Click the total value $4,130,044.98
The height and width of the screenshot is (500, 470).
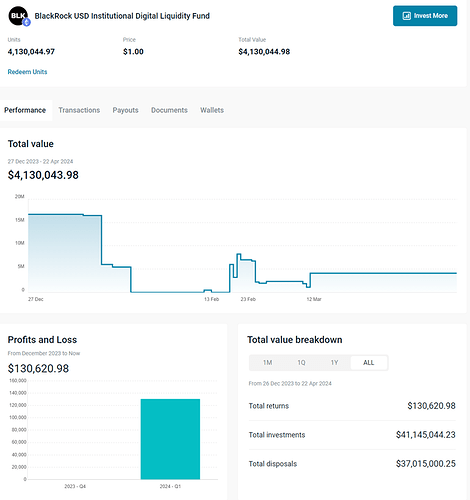[x=264, y=52]
